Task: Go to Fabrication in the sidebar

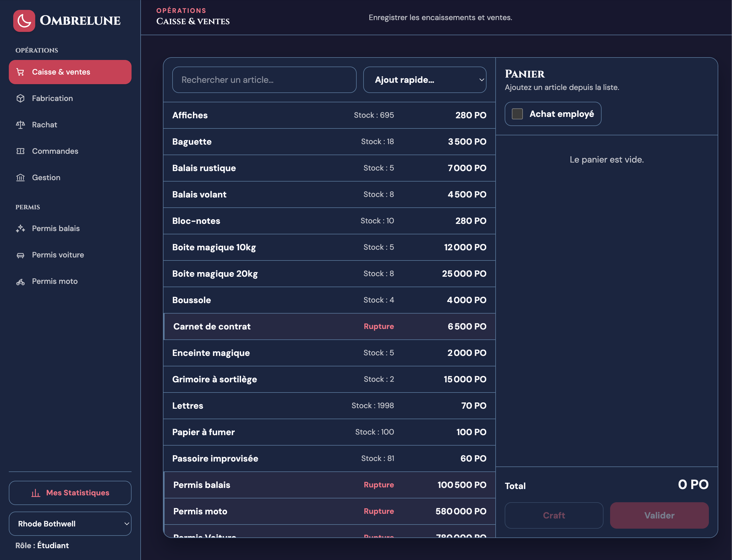Action: tap(70, 98)
